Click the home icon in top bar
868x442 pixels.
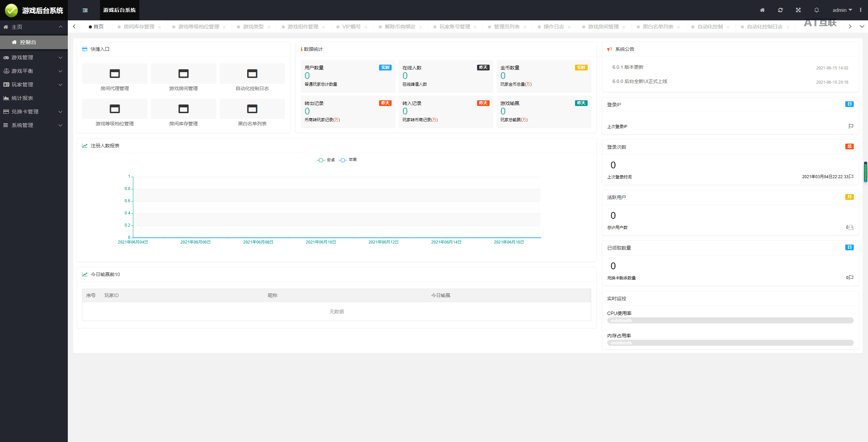(762, 10)
